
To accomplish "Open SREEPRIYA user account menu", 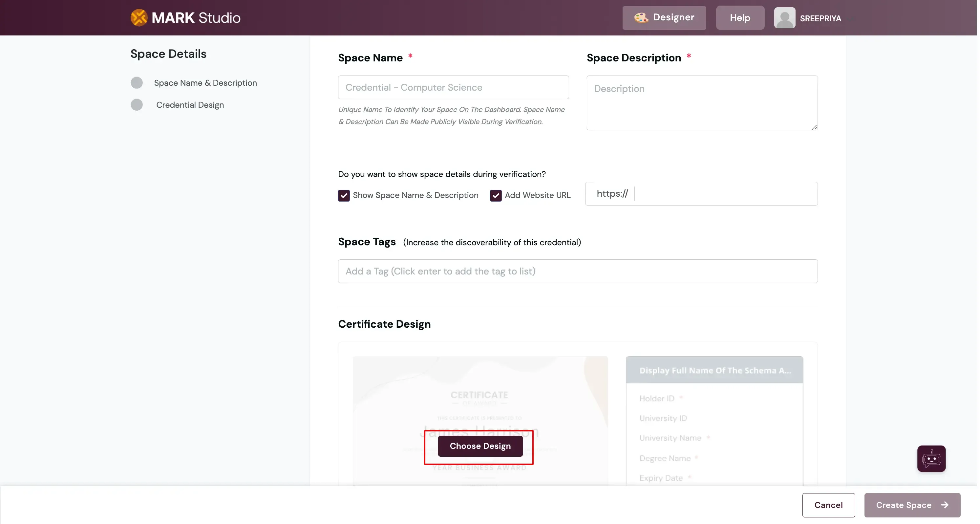I will 820,18.
